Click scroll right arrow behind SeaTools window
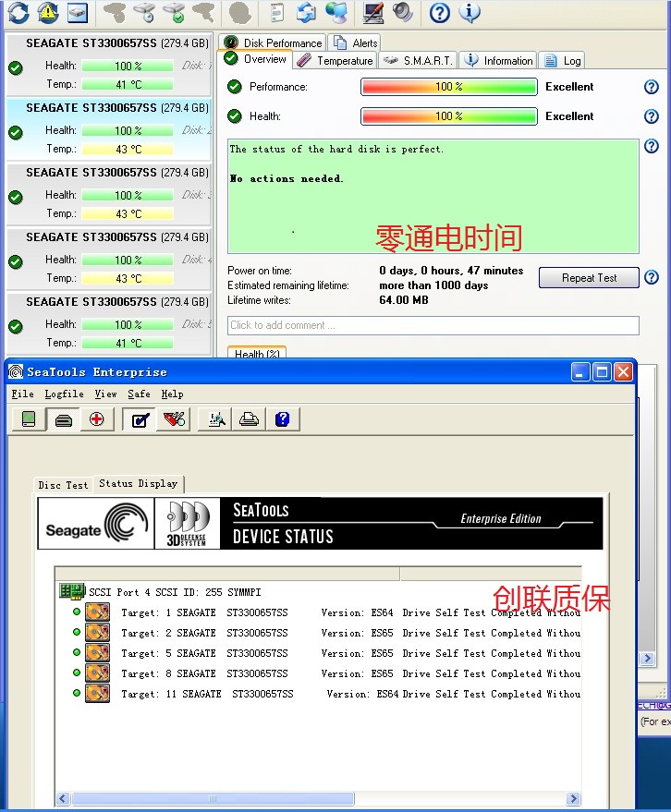The height and width of the screenshot is (812, 671). 647,659
